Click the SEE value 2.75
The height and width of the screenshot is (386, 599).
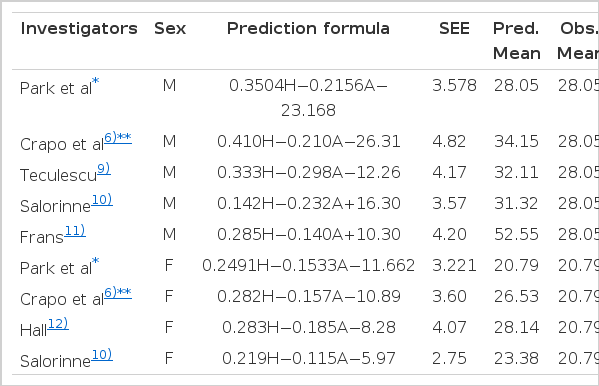click(449, 358)
